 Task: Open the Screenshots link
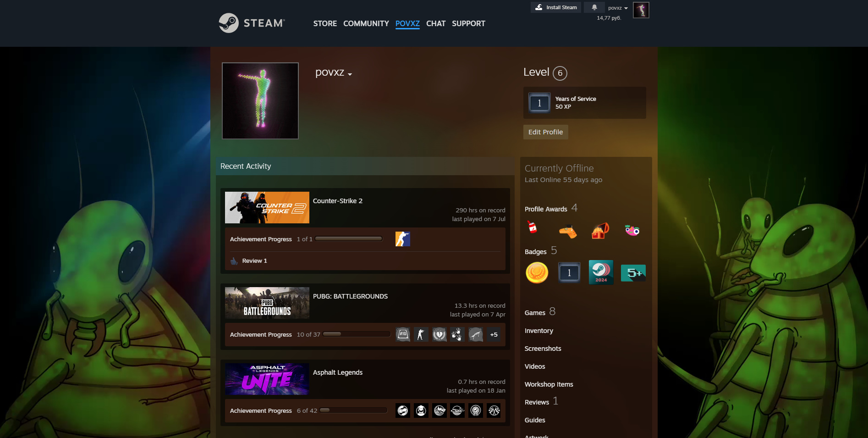543,349
